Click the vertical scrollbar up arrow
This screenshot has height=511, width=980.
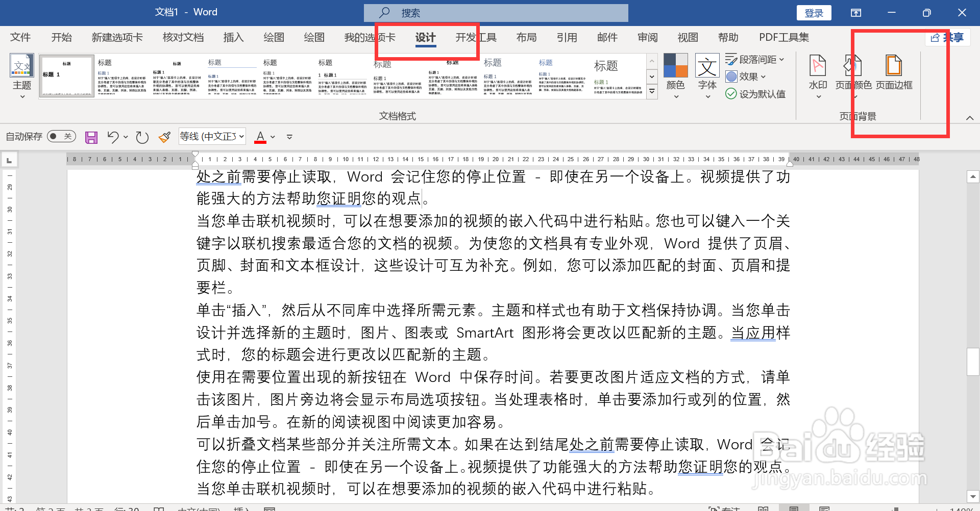pyautogui.click(x=973, y=177)
